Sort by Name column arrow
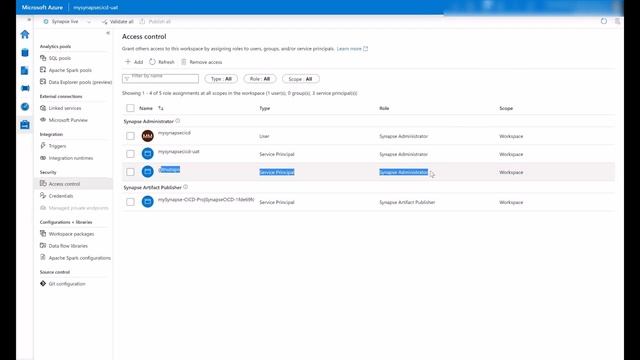640x360 pixels. point(161,108)
